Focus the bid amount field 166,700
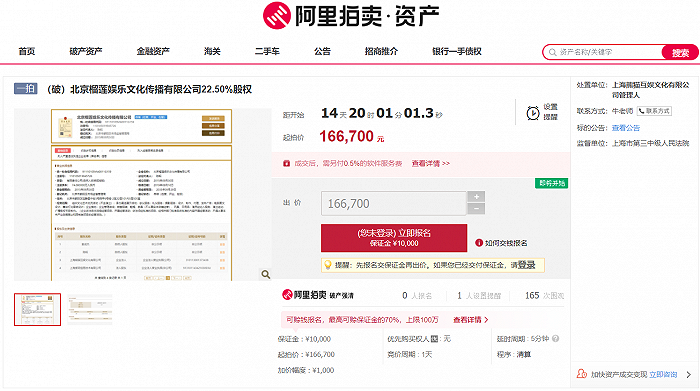Viewport: 700px width, 391px height. (x=394, y=204)
